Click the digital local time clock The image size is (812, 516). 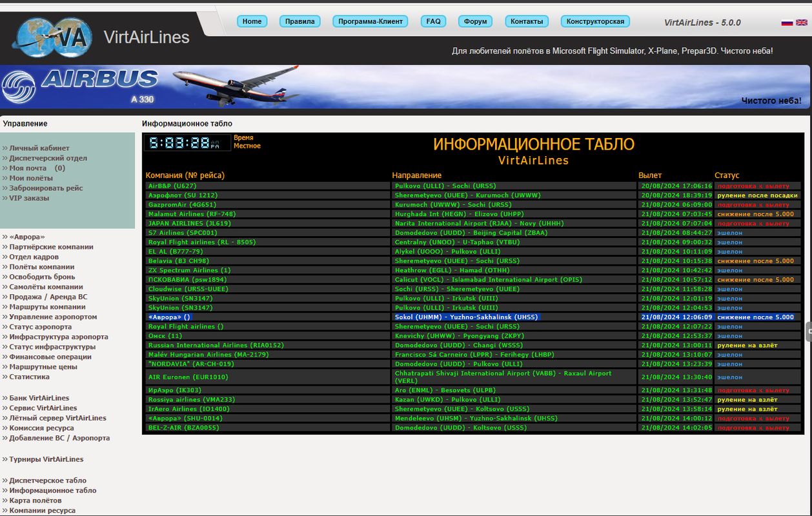tap(187, 143)
